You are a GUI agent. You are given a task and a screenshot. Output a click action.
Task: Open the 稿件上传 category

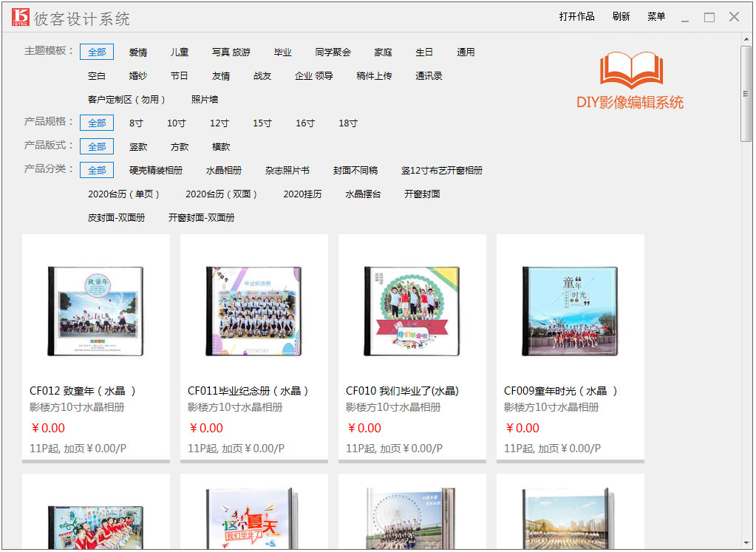[374, 75]
